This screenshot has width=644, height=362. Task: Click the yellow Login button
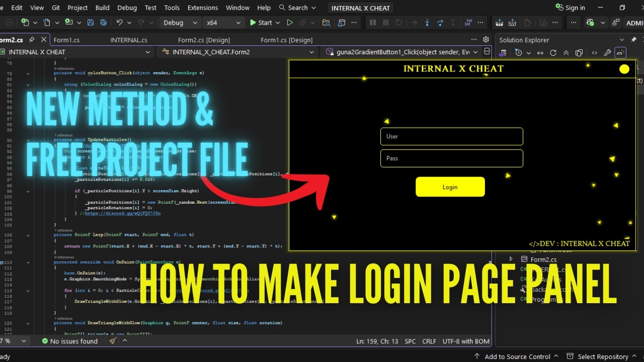click(x=450, y=187)
